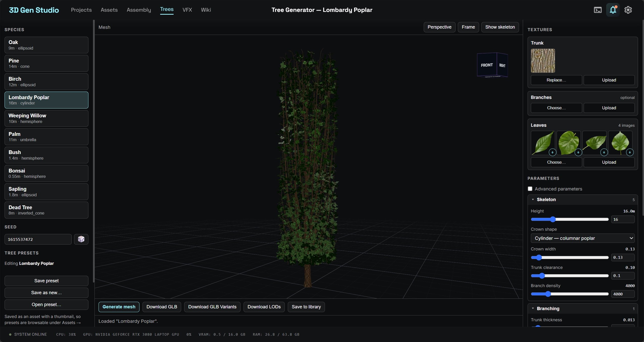Open the Assembly tab
The image size is (644, 342).
(139, 10)
